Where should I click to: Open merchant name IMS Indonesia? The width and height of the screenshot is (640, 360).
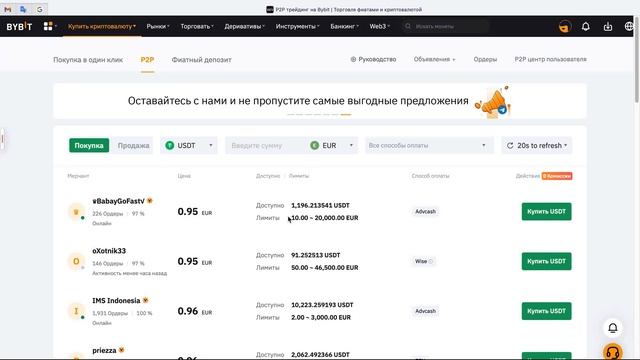click(x=116, y=300)
